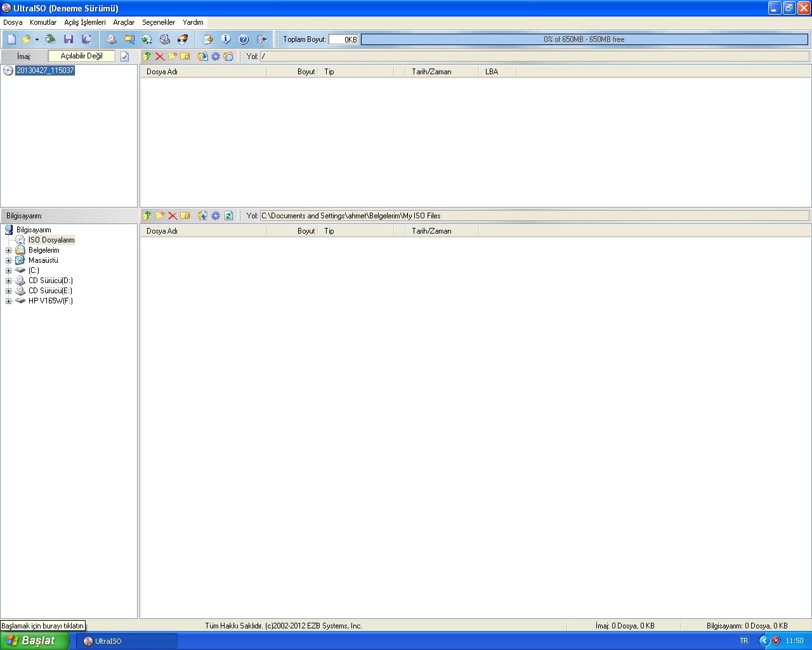
Task: Sort local list by Boyut column header
Action: 292,231
